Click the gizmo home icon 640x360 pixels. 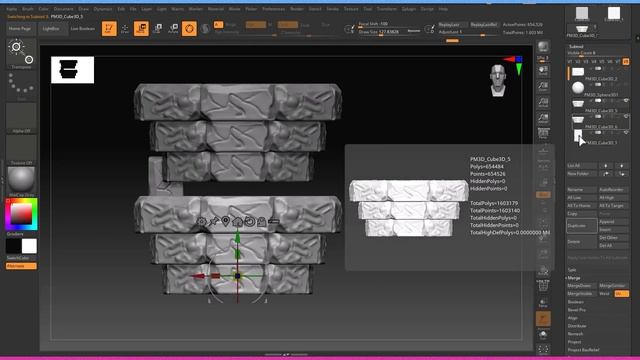(x=238, y=222)
